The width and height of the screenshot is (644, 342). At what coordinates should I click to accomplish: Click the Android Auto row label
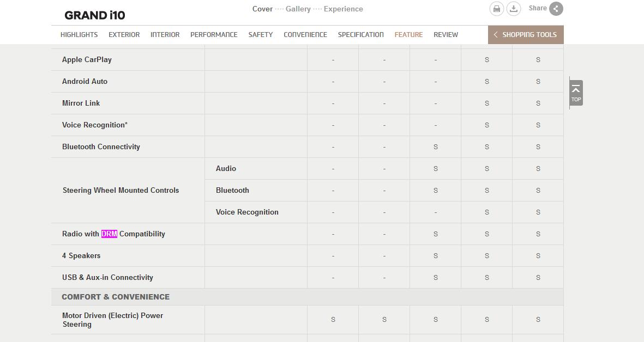click(x=85, y=81)
